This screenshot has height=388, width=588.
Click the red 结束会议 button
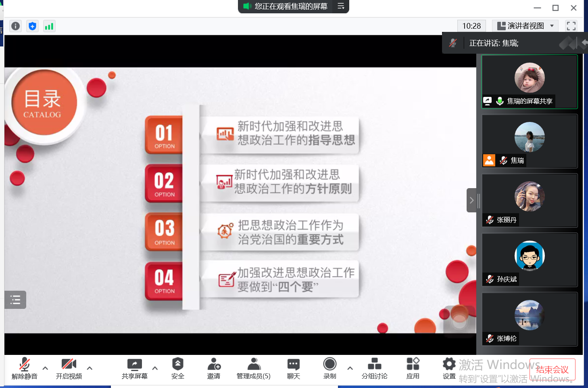[x=552, y=369]
